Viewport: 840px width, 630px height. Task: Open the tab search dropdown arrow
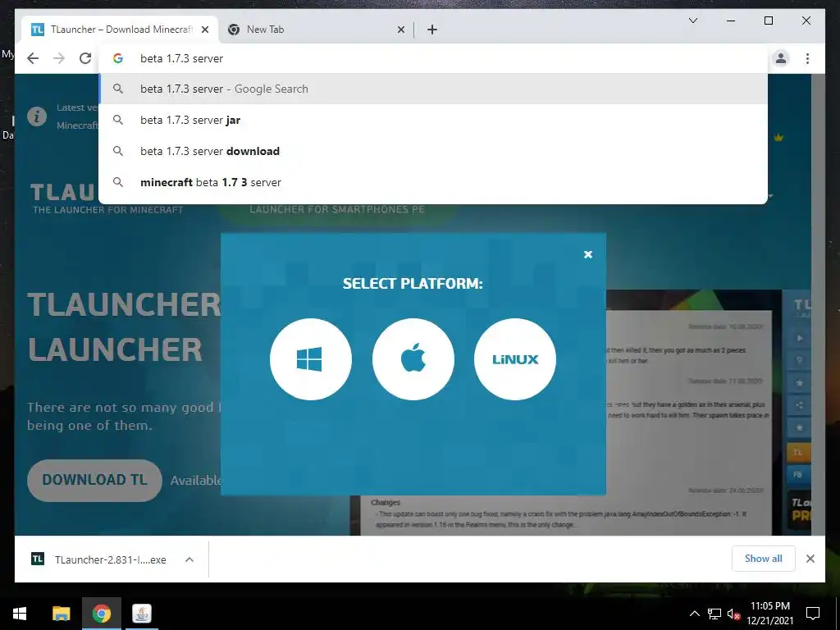click(x=692, y=21)
